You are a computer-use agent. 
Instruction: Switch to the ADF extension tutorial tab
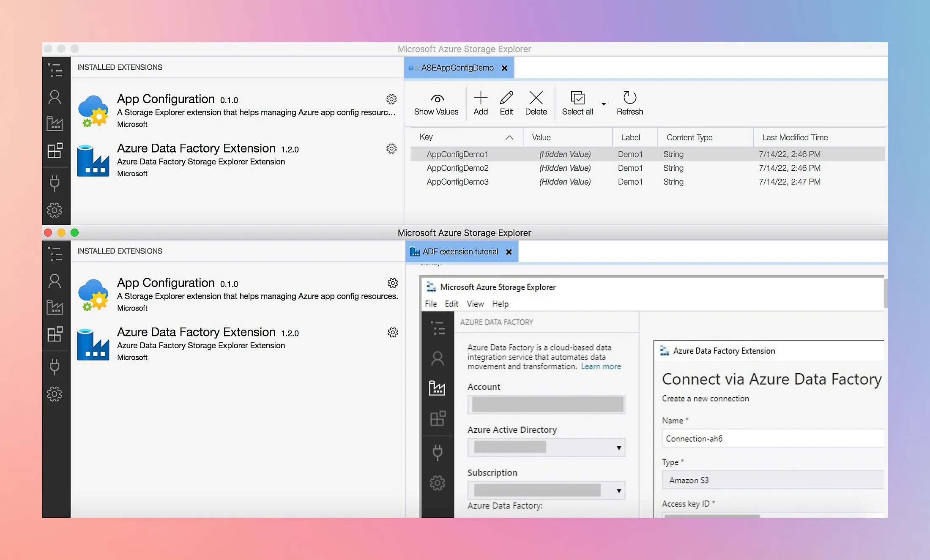pos(460,252)
